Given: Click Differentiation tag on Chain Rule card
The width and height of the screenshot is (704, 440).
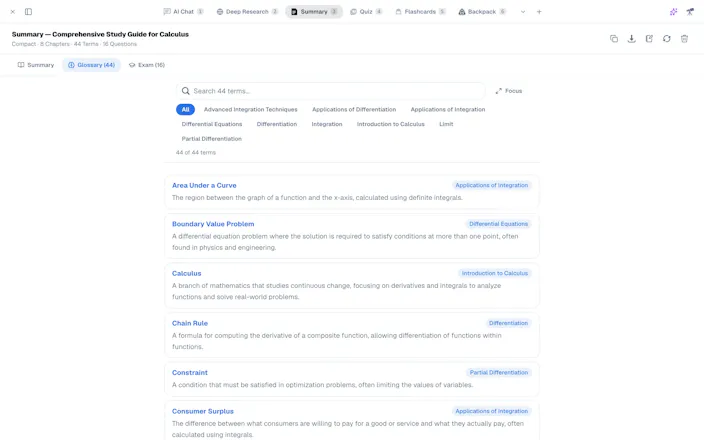Looking at the screenshot, I should (x=508, y=323).
